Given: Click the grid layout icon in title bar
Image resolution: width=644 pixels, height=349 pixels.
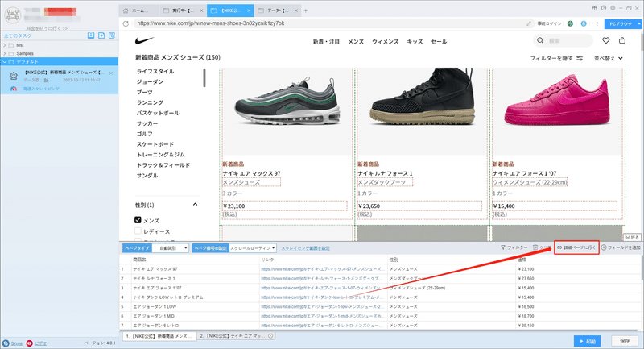Looking at the screenshot, I should click(x=594, y=8).
